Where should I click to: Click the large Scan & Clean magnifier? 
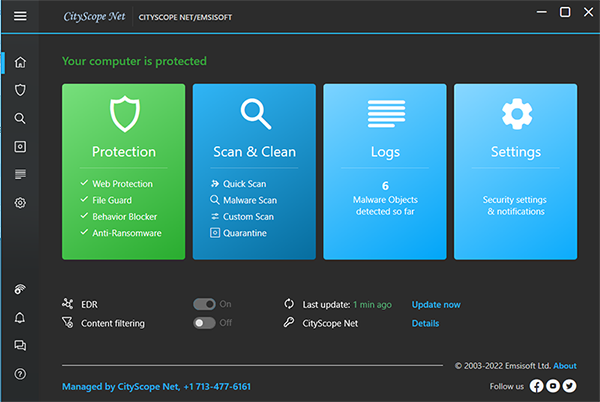[x=256, y=114]
